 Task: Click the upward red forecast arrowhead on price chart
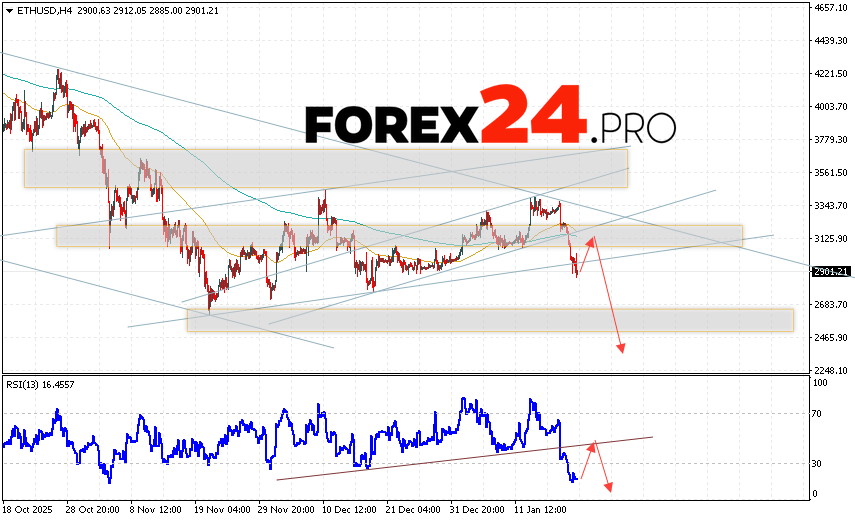pyautogui.click(x=593, y=238)
